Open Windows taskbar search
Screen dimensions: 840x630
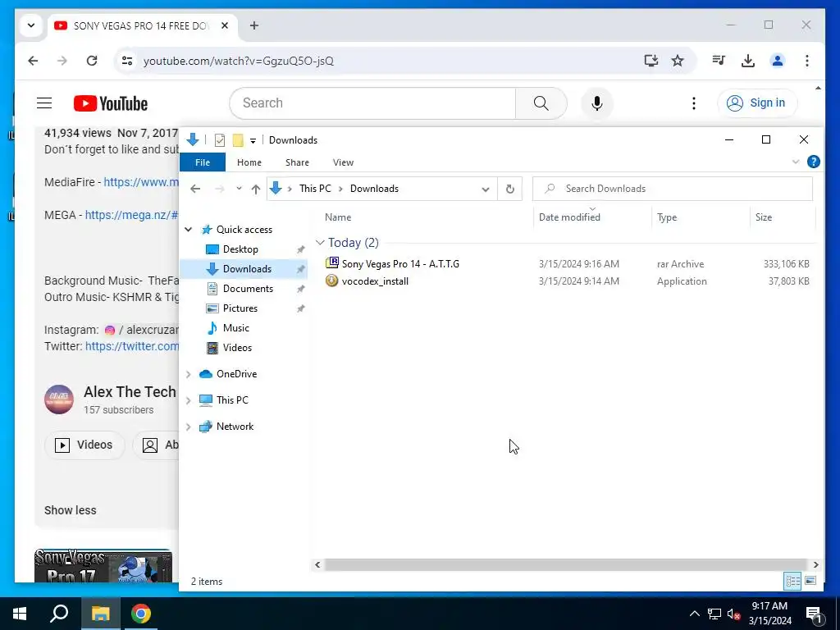pyautogui.click(x=59, y=614)
